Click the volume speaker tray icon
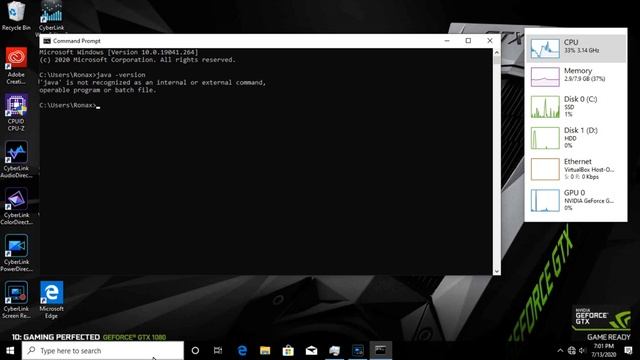 (x=582, y=351)
